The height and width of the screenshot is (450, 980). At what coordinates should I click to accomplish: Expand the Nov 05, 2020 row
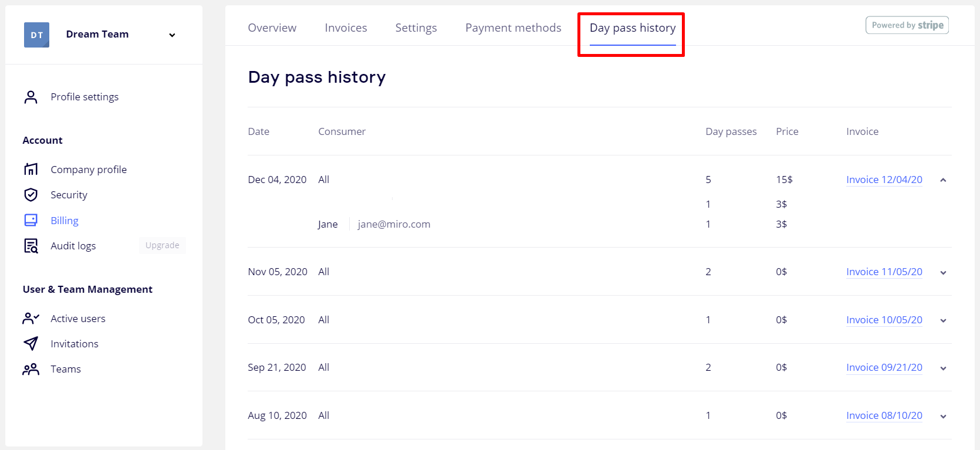[x=943, y=272]
